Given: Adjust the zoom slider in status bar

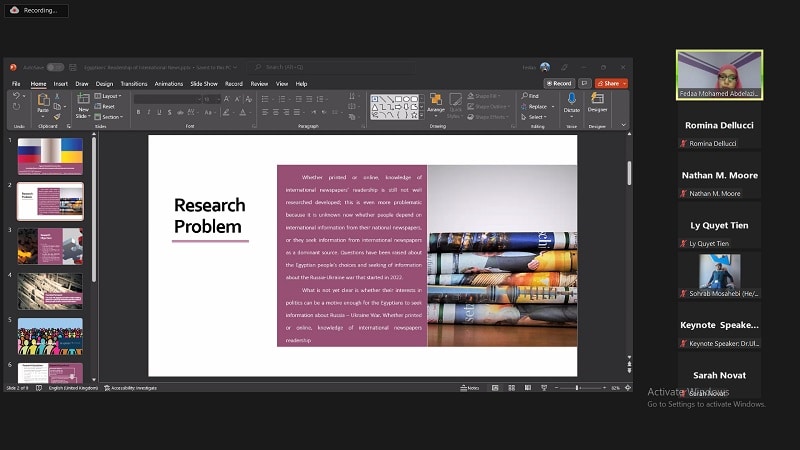Looking at the screenshot, I should (577, 388).
